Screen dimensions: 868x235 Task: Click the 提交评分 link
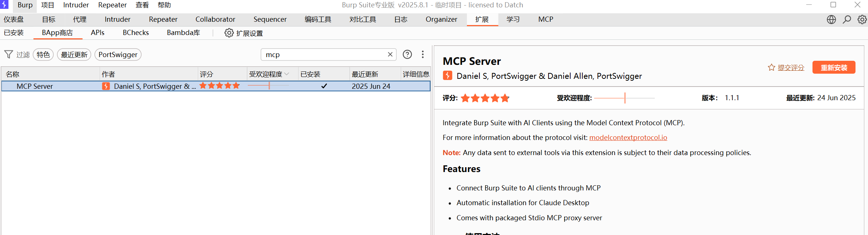coord(791,68)
